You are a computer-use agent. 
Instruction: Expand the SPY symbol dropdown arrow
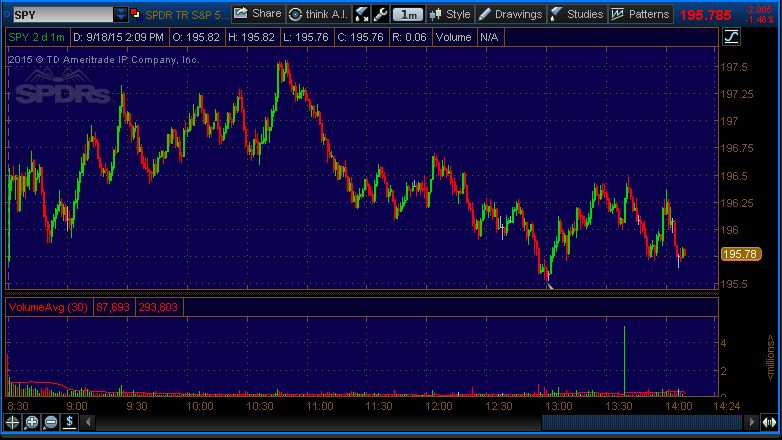pyautogui.click(x=121, y=14)
